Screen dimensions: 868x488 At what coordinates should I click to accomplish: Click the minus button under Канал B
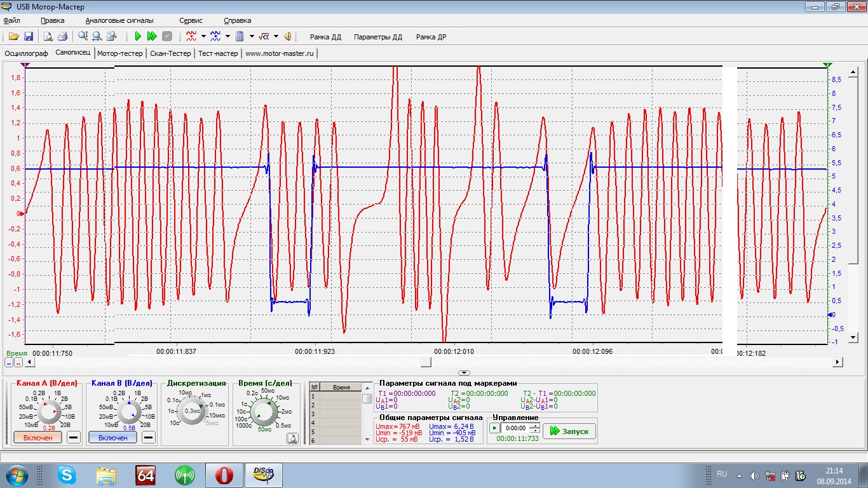148,438
